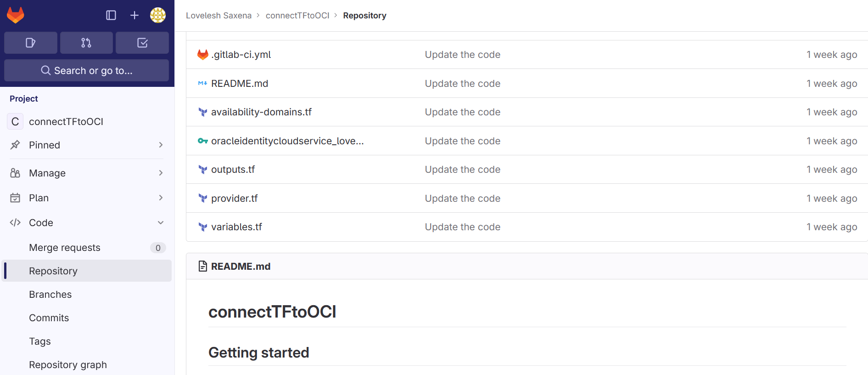The image size is (868, 375).
Task: Open Commits in the sidebar
Action: pos(49,318)
